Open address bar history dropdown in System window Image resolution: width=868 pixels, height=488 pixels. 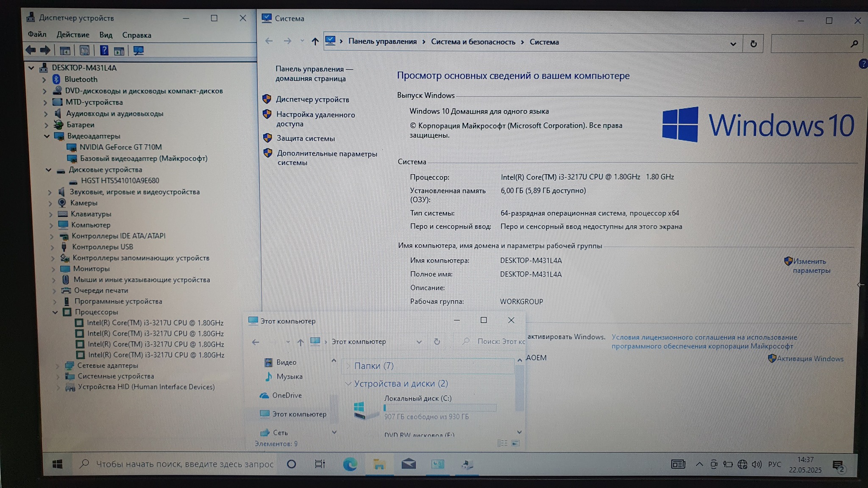tap(733, 44)
